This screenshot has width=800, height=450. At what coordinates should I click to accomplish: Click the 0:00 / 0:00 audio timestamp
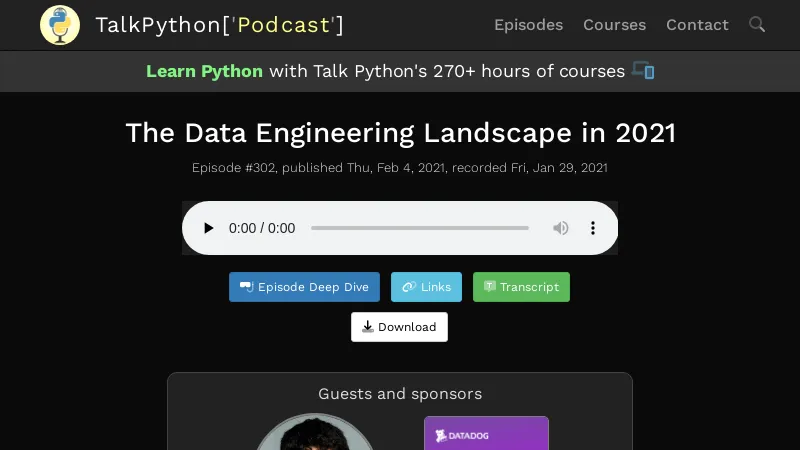262,228
